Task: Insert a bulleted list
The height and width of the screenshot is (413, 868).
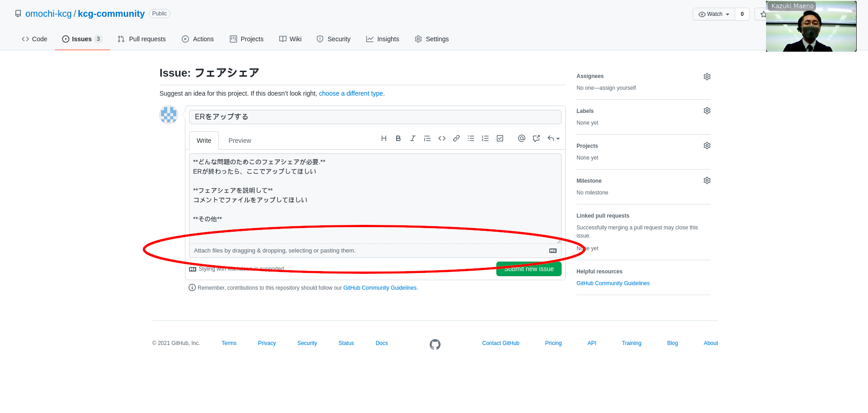Action: 471,138
